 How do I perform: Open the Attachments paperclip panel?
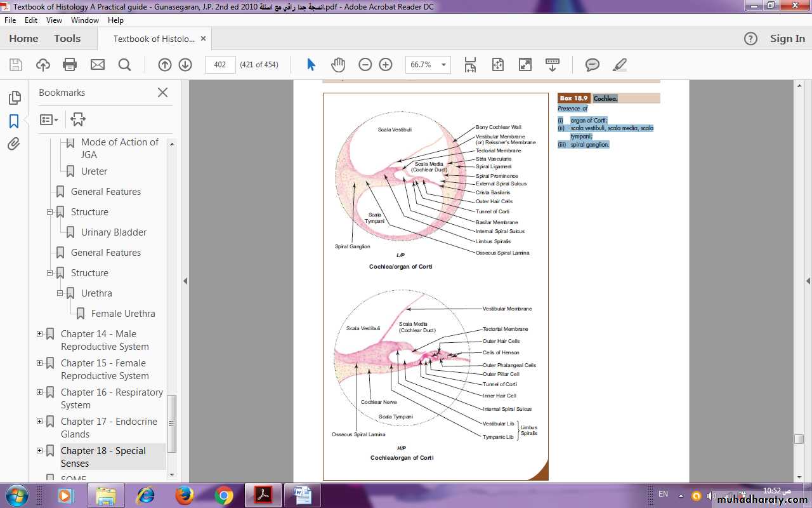[14, 144]
